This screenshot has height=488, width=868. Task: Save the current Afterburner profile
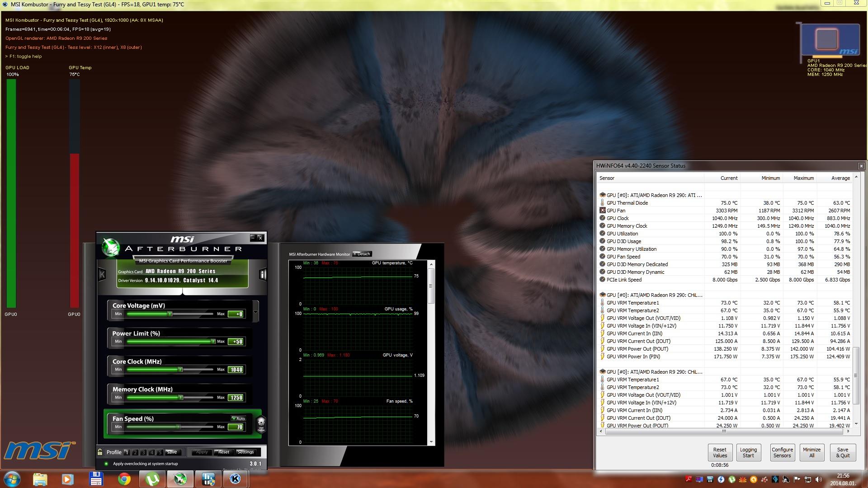pos(172,452)
